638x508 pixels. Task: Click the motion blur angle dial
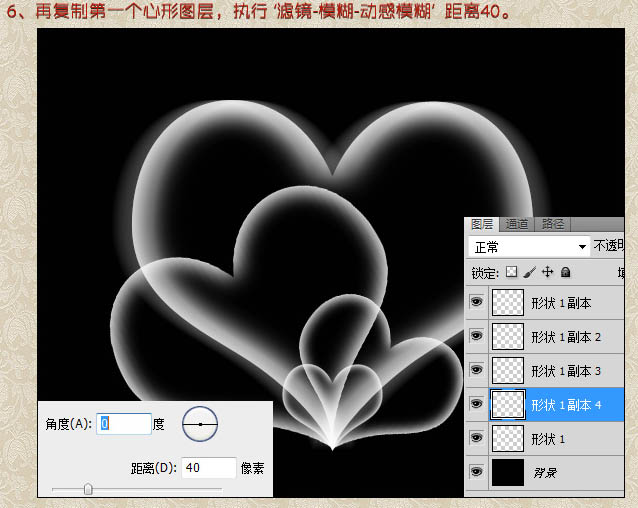tap(200, 424)
